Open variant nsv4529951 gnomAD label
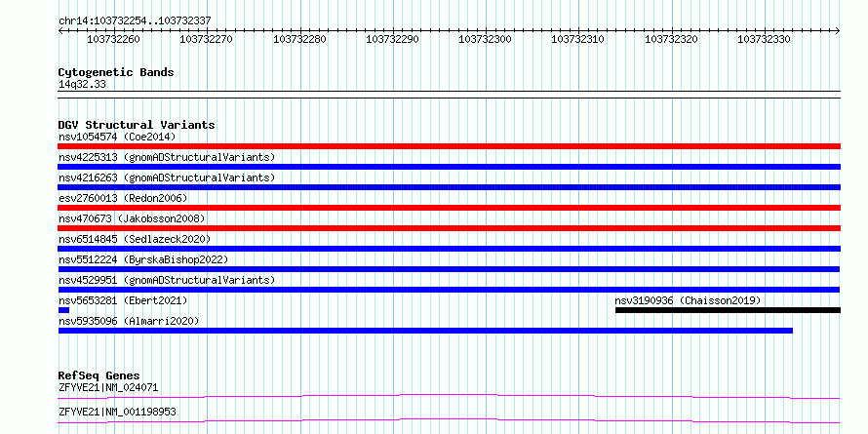Screen dimensions: 868x434 tap(167, 280)
